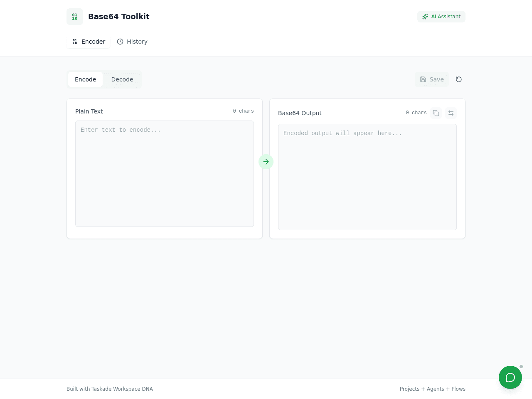Click 'Built with Taskade Workspace DNA' footer text
Image resolution: width=532 pixels, height=399 pixels.
point(110,389)
